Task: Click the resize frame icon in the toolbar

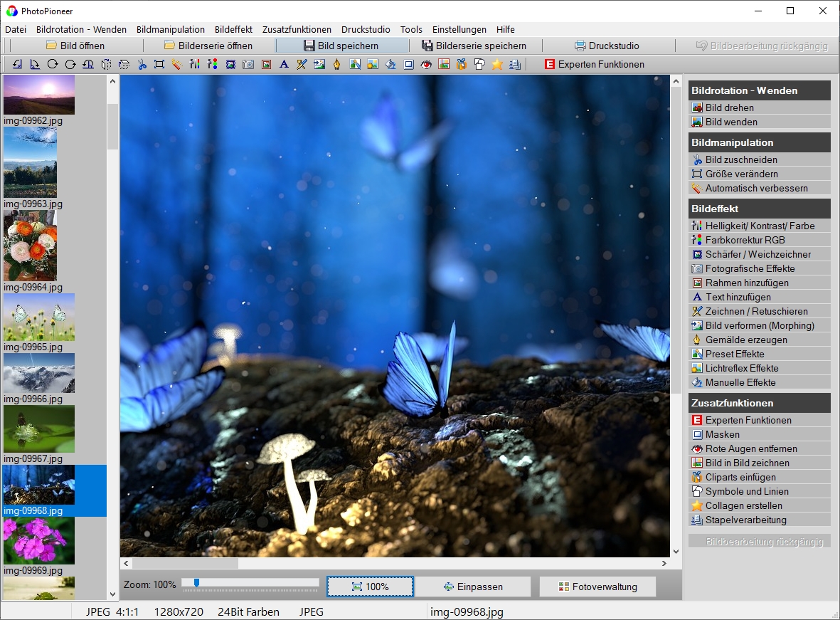Action: tap(159, 64)
